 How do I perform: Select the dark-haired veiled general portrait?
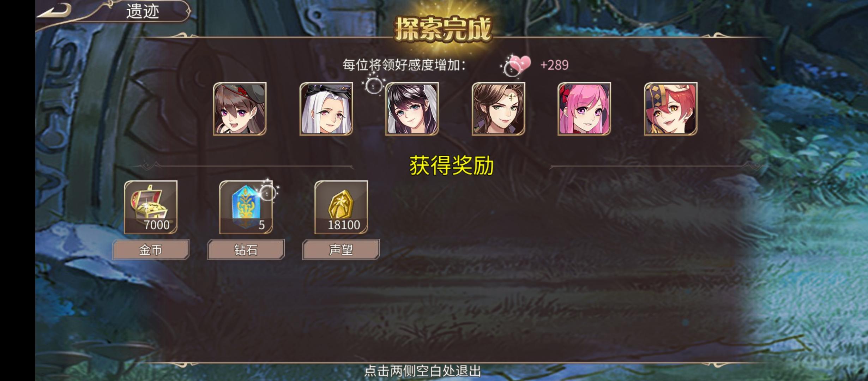click(412, 109)
